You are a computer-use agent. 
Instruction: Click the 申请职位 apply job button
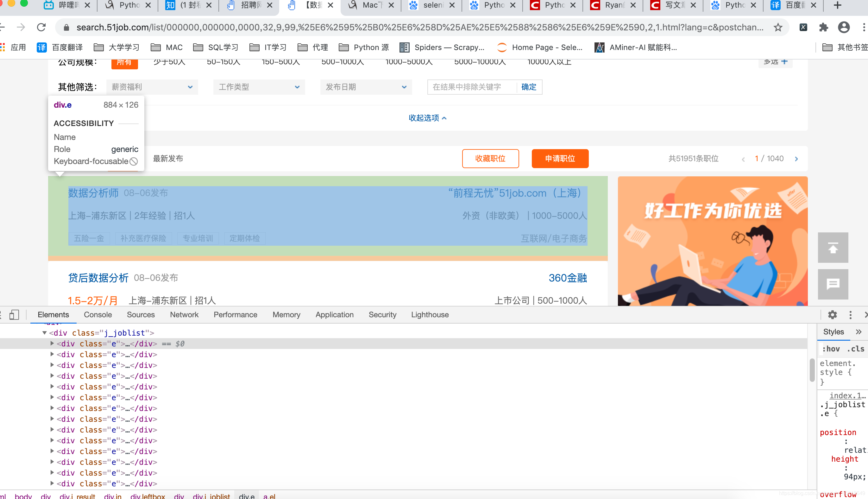click(x=560, y=159)
